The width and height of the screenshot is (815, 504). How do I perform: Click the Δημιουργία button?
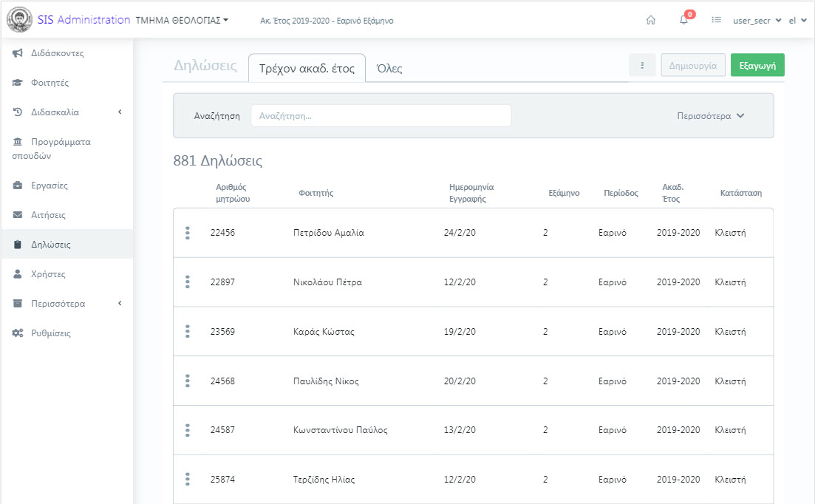click(693, 66)
